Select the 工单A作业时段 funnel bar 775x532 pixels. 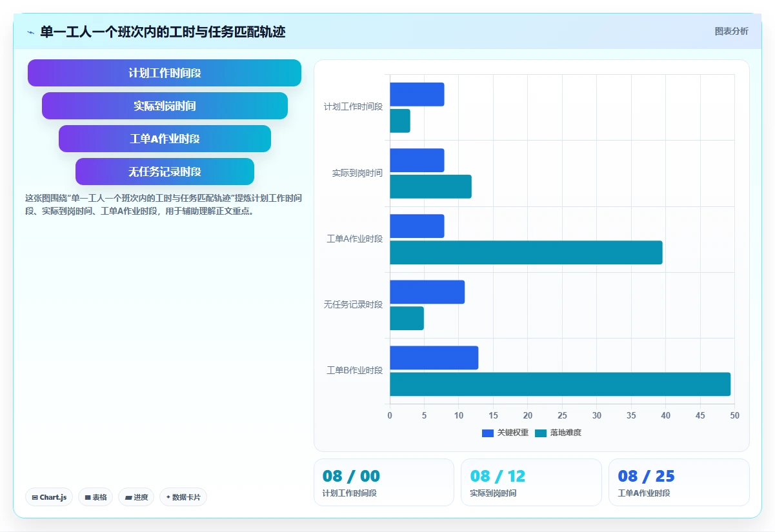(165, 139)
